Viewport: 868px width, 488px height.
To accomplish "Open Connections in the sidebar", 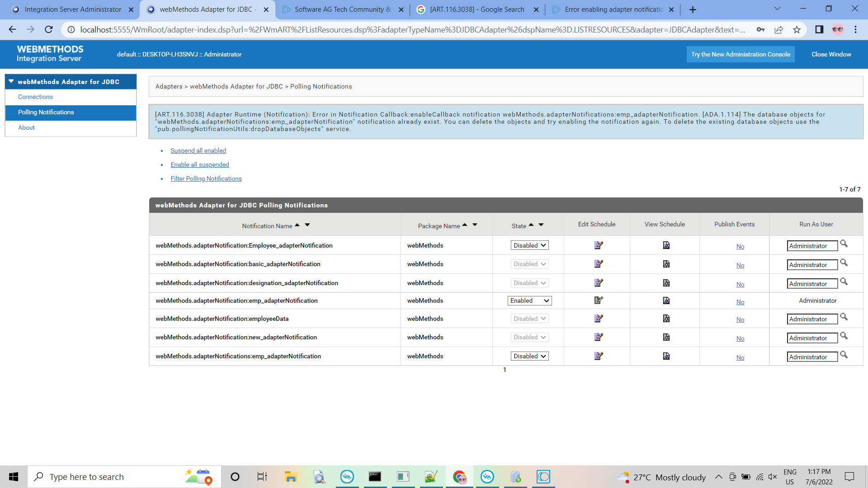I will [x=35, y=97].
